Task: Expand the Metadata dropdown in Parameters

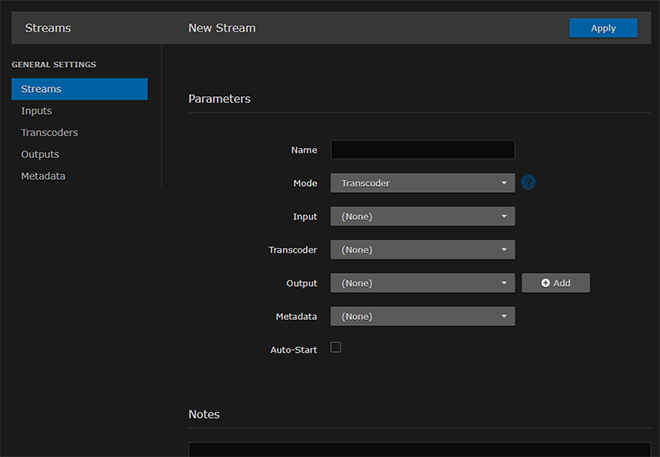Action: (422, 316)
